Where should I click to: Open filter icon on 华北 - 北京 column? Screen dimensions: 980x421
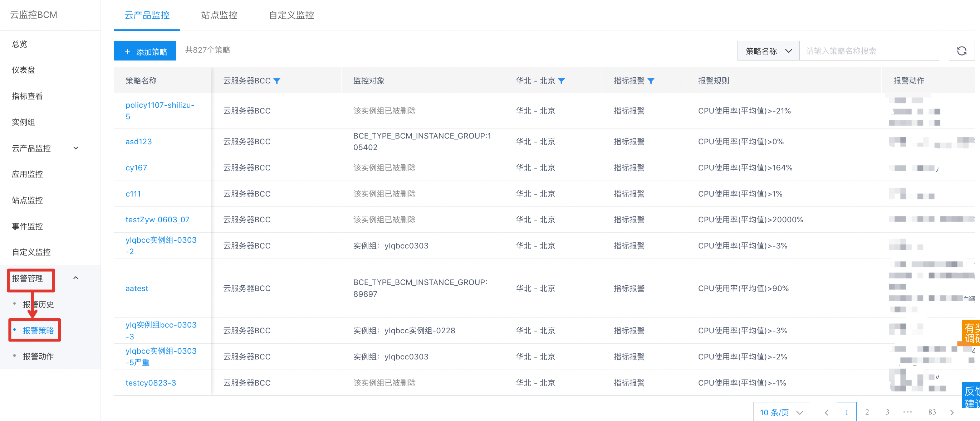point(561,81)
